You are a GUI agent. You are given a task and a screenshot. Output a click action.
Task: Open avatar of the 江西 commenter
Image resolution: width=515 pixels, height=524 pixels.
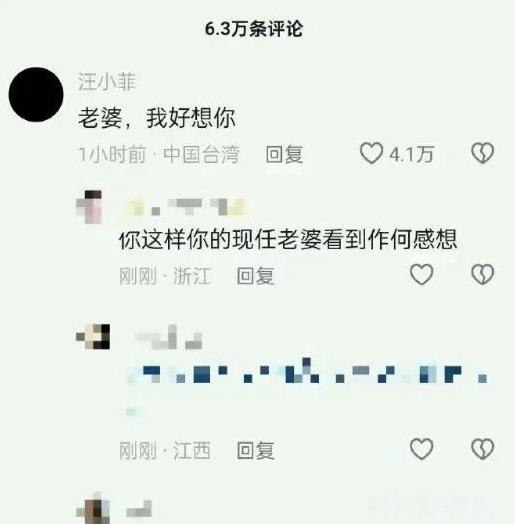(x=93, y=337)
